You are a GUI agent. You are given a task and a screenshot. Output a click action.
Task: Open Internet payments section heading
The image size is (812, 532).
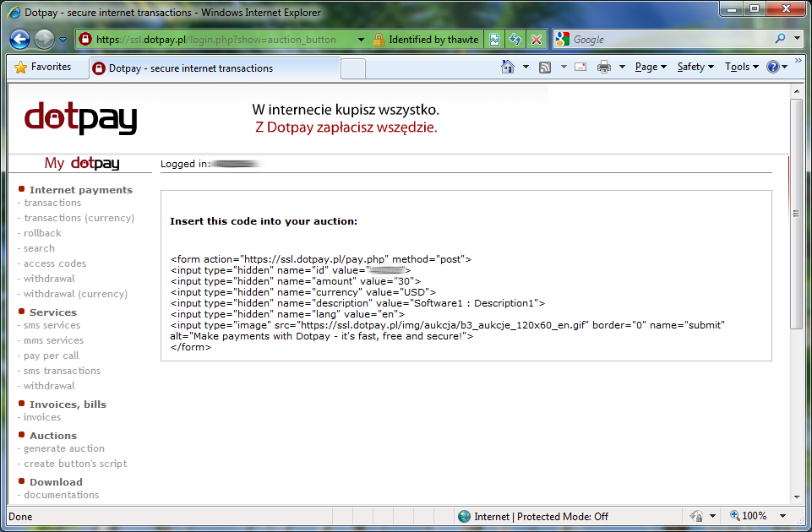pyautogui.click(x=81, y=190)
